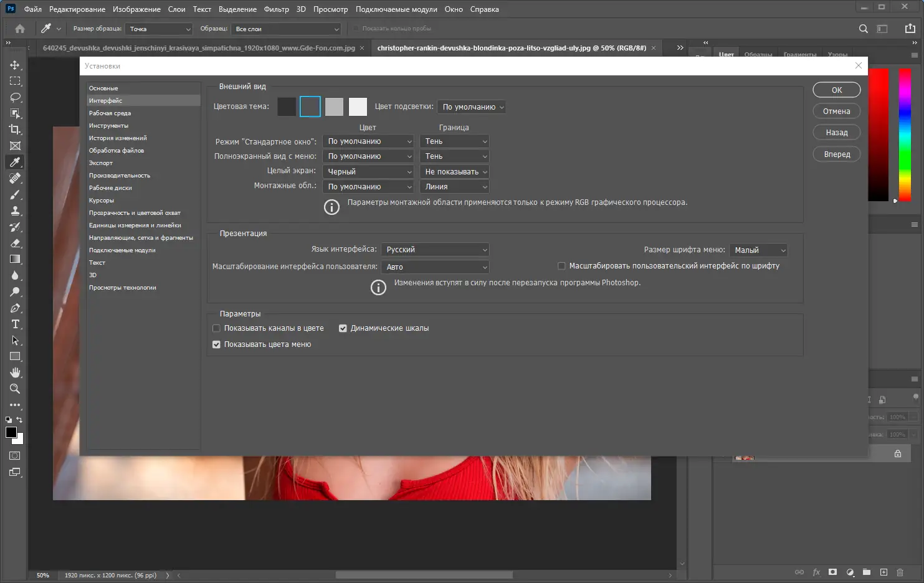
Task: Open the Справка menu
Action: tap(485, 9)
